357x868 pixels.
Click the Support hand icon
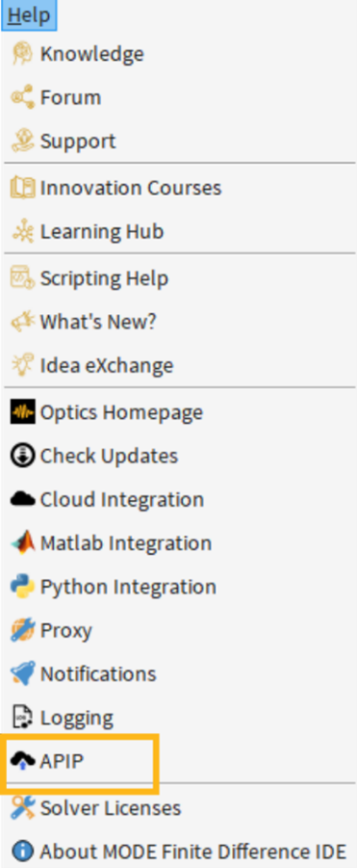click(x=22, y=141)
